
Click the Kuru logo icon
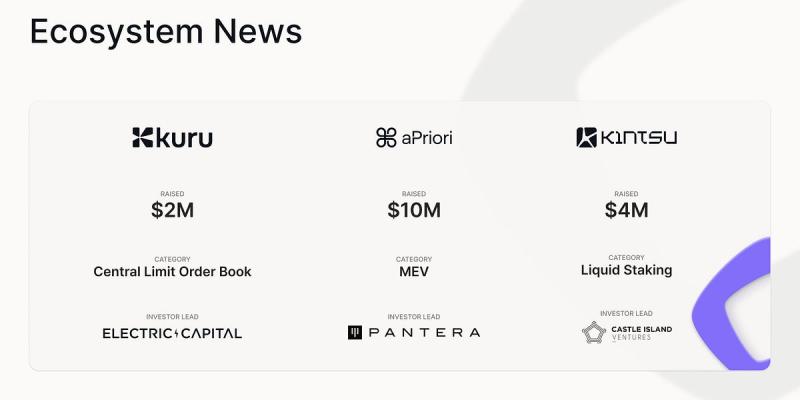pos(142,138)
